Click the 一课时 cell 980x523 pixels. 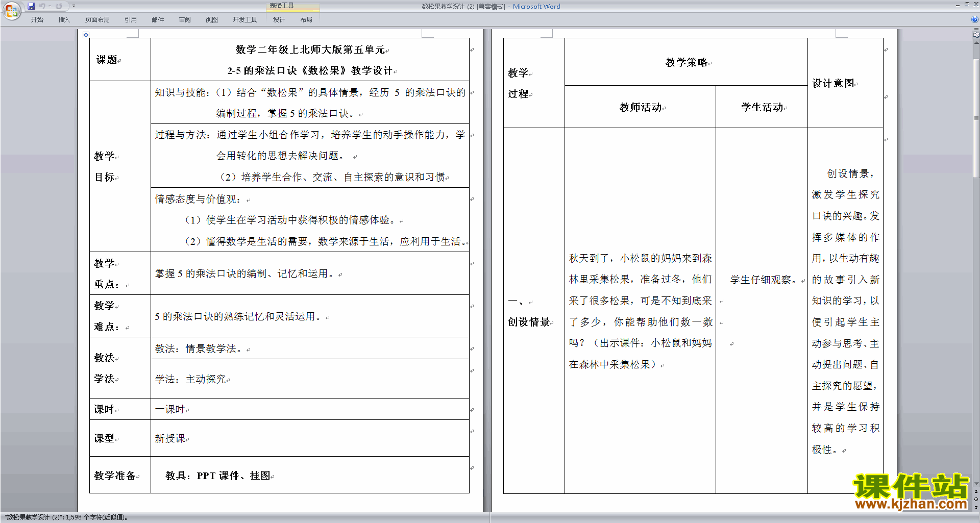(310, 409)
